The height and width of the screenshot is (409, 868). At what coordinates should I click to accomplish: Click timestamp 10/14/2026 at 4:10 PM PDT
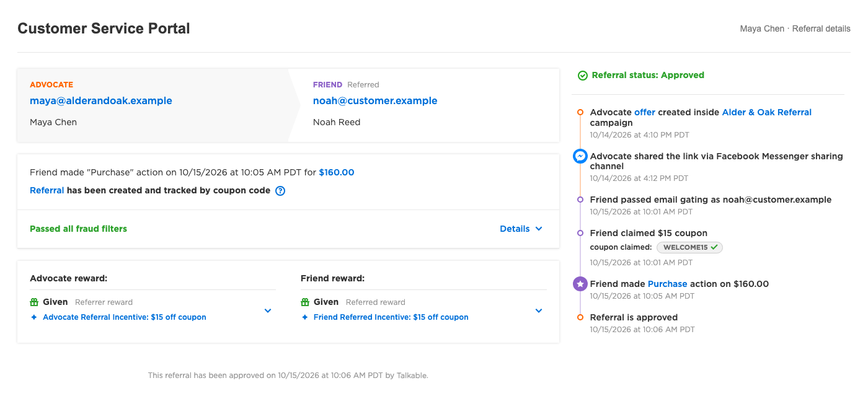(x=639, y=135)
